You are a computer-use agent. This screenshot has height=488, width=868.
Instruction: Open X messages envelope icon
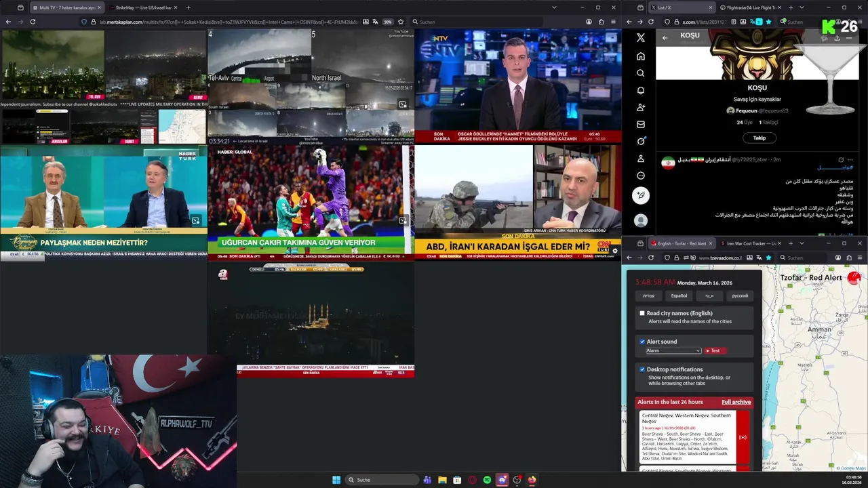[x=641, y=124]
